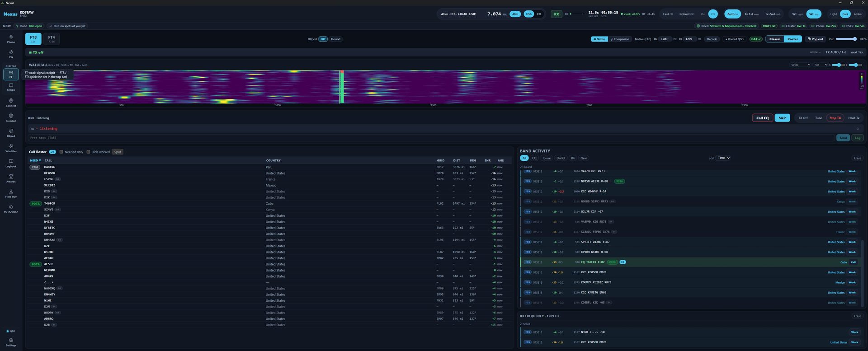Open the Logbook sidebar item
The height and width of the screenshot is (351, 868).
click(x=11, y=163)
